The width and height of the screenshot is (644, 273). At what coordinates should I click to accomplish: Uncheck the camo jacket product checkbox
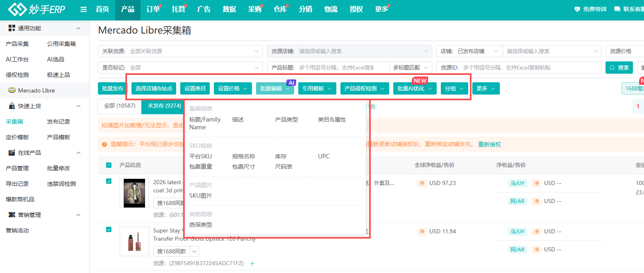109,181
